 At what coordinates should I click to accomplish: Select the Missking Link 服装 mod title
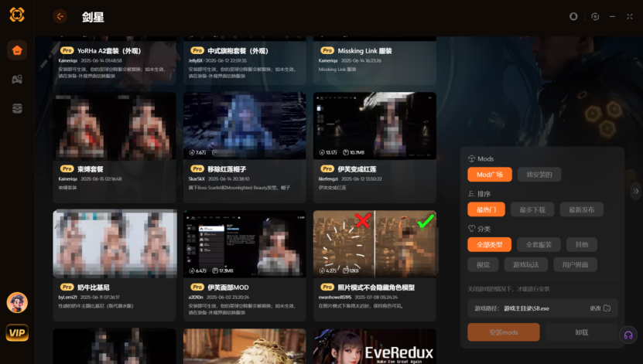pos(364,51)
